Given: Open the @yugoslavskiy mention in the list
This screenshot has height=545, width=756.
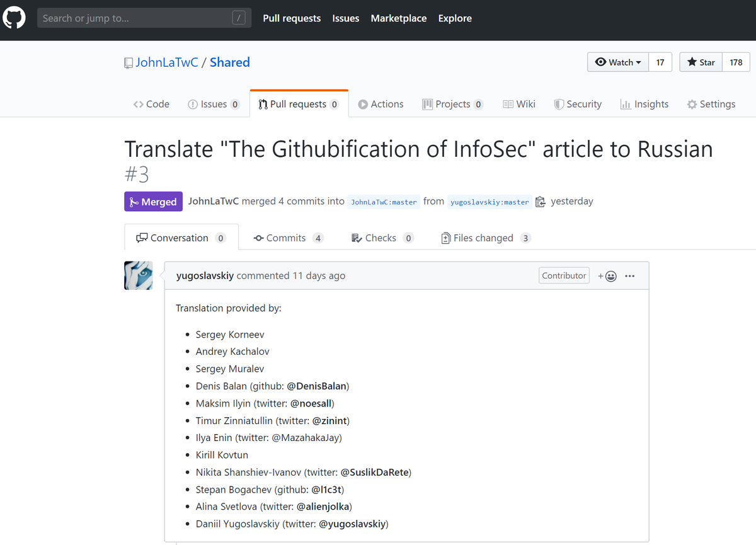Looking at the screenshot, I should coord(352,524).
